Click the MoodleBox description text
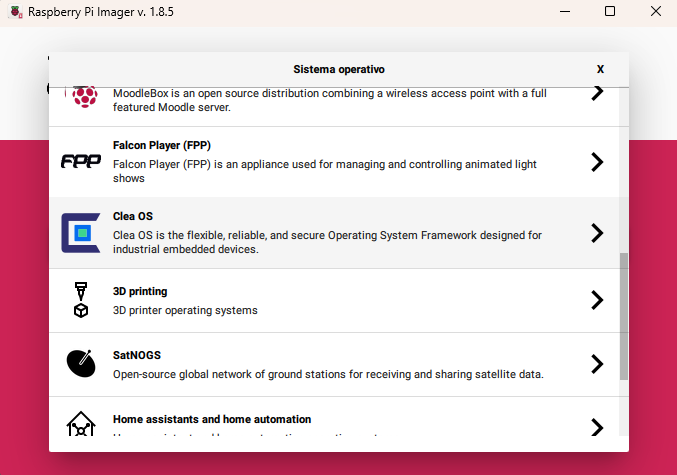 tap(330, 100)
